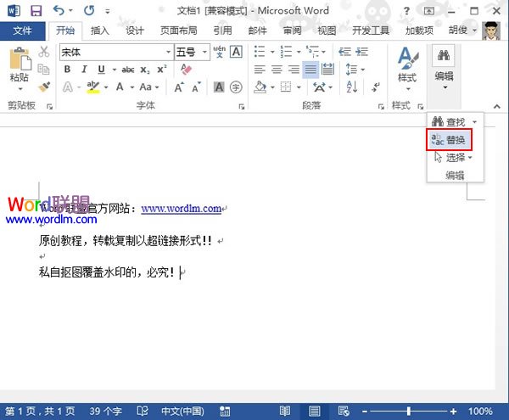
Task: Apply character border to text
Action: (236, 52)
